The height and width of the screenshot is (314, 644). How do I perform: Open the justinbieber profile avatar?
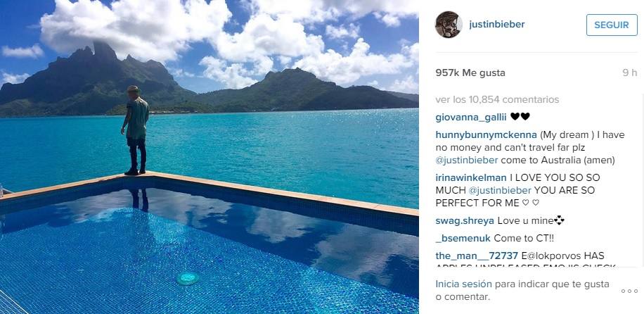point(449,25)
